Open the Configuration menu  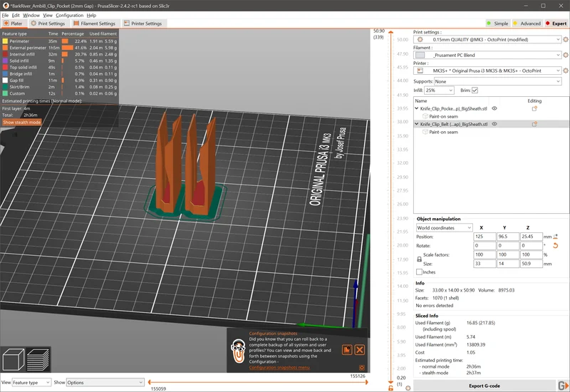(69, 15)
